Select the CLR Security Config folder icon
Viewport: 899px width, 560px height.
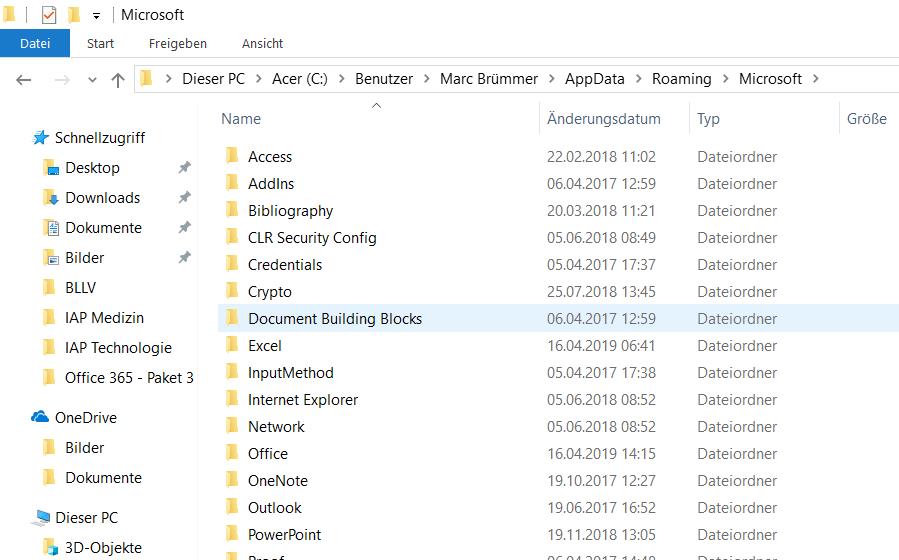232,237
